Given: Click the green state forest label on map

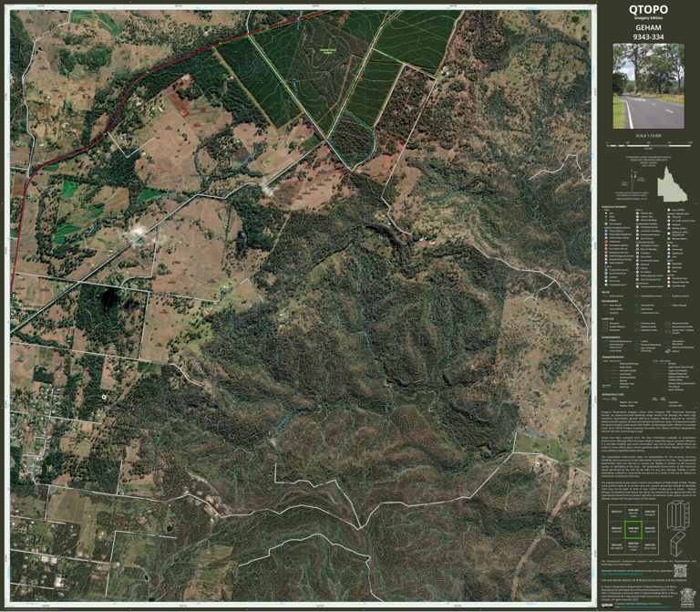Looking at the screenshot, I should 328,51.
